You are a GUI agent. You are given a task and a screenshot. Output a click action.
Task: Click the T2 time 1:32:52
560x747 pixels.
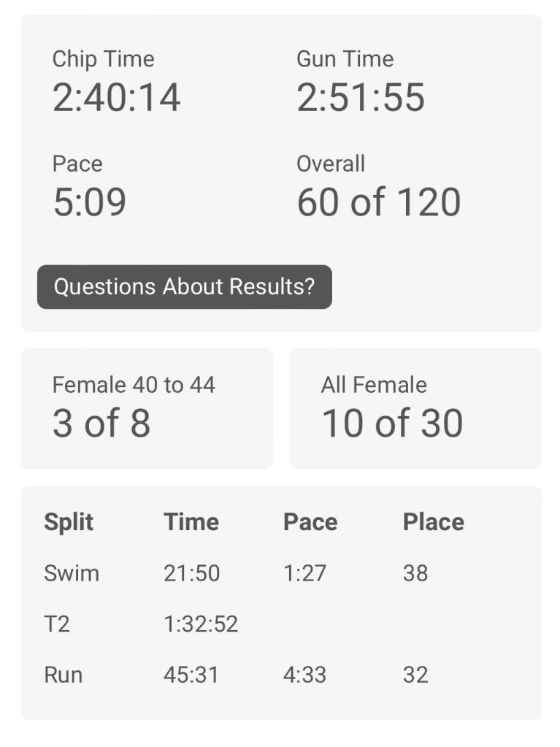pos(201,624)
